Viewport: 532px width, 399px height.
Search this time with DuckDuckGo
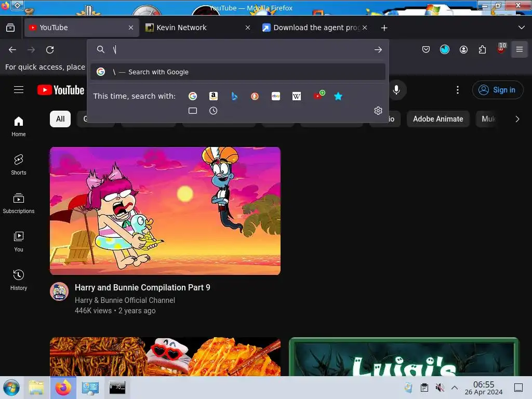pyautogui.click(x=255, y=96)
